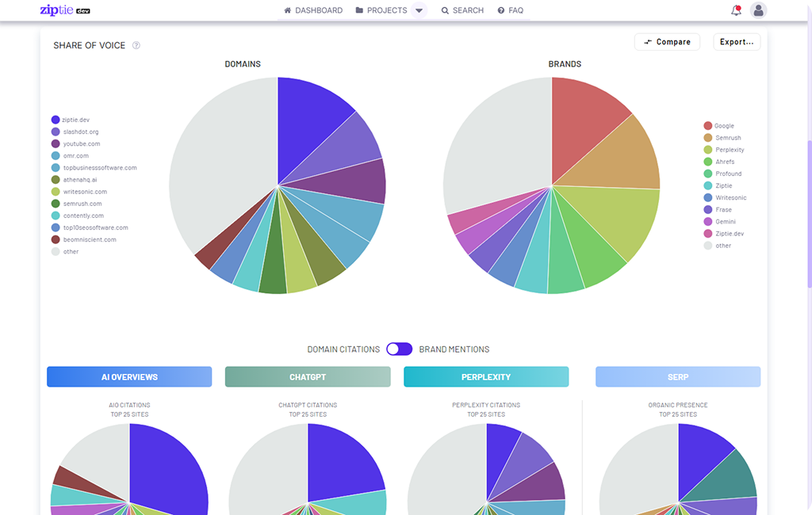The height and width of the screenshot is (515, 812).
Task: Click the Share of Voice help icon
Action: click(x=136, y=46)
